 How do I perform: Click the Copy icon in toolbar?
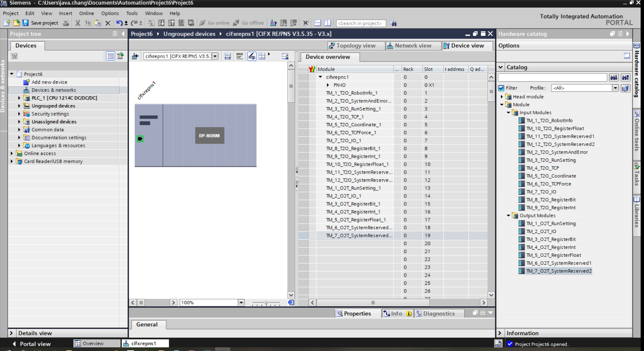click(x=88, y=23)
